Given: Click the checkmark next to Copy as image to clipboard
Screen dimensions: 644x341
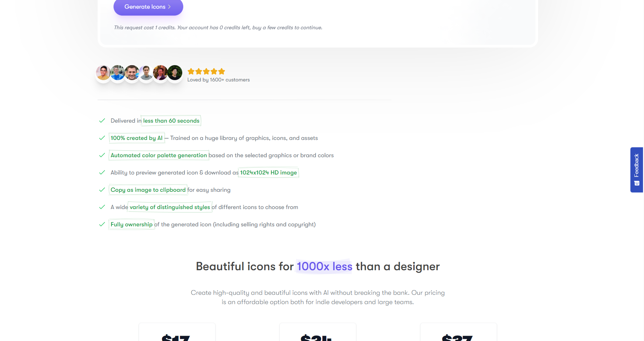Looking at the screenshot, I should point(102,190).
